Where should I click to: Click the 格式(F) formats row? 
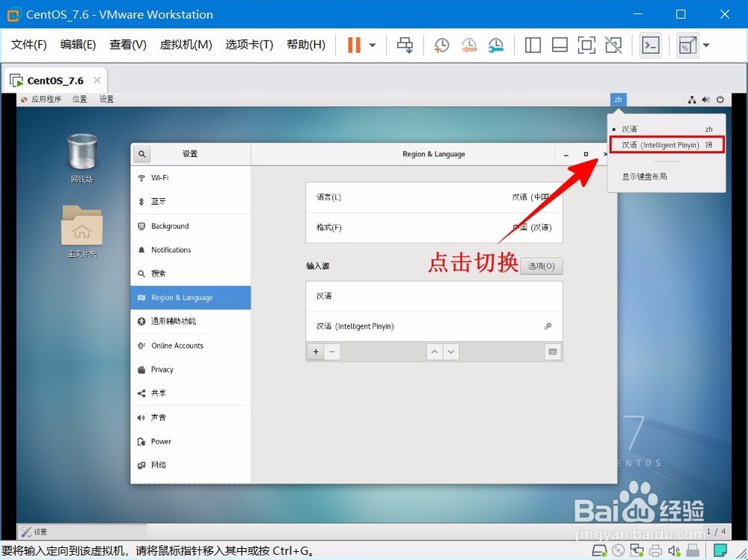[434, 227]
